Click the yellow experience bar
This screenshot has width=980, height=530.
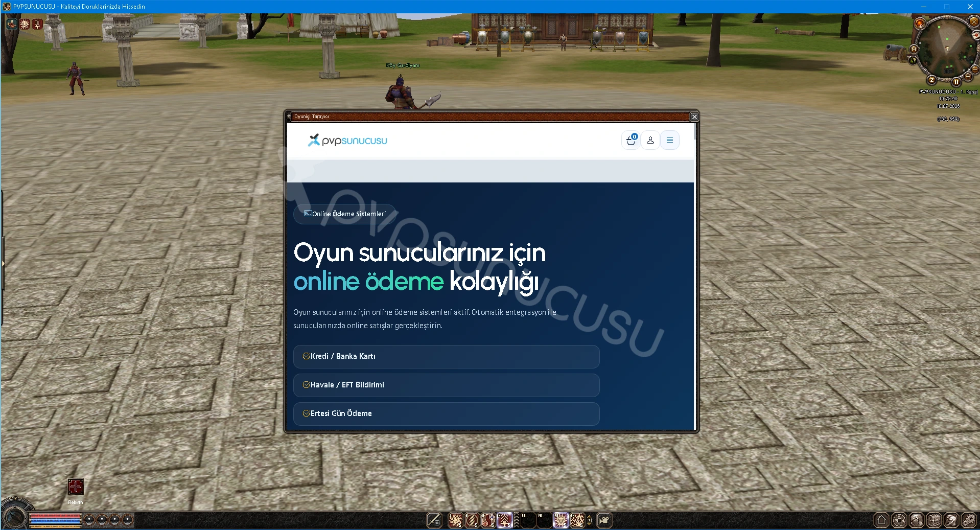point(55,526)
